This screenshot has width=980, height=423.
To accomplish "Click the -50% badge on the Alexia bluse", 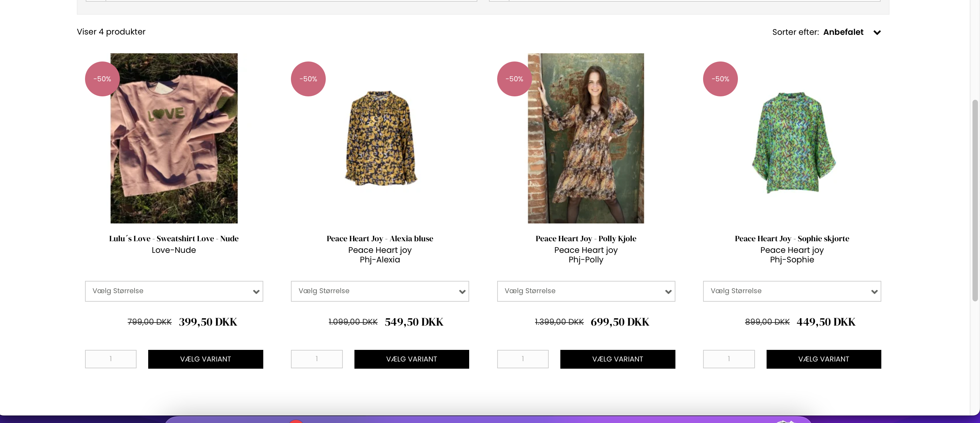I will [x=308, y=79].
